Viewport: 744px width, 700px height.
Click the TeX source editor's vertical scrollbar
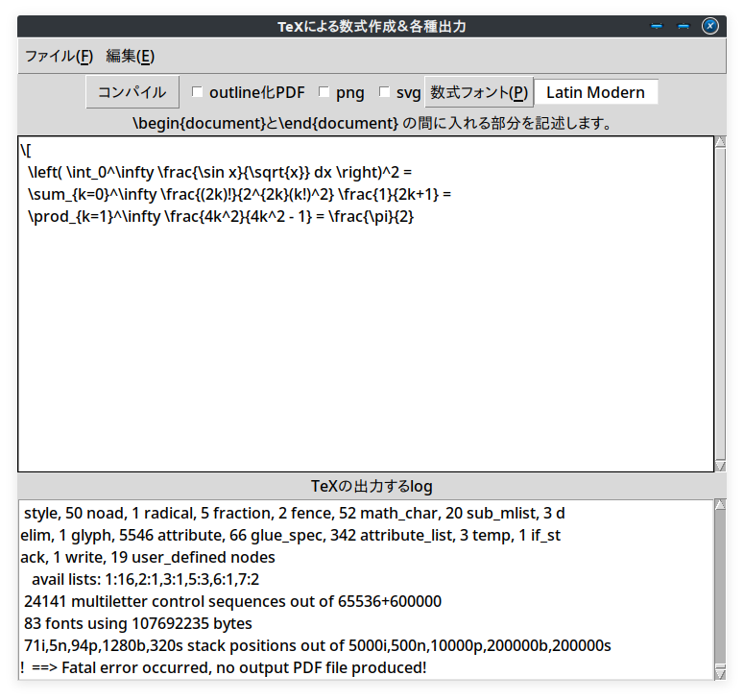click(x=721, y=303)
